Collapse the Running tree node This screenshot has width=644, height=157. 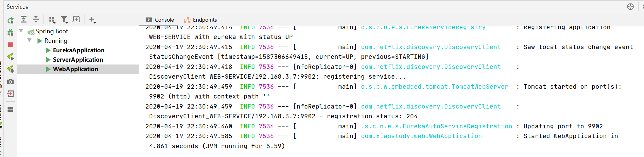click(x=30, y=40)
